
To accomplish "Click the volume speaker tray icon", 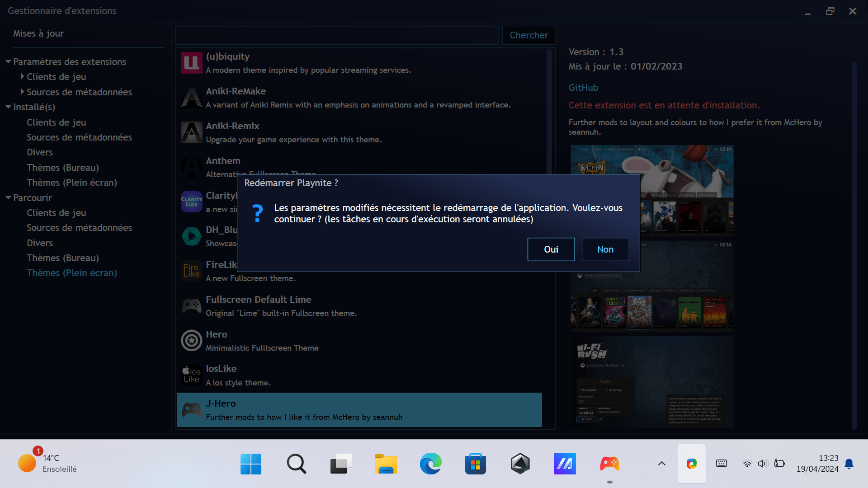I will point(763,464).
